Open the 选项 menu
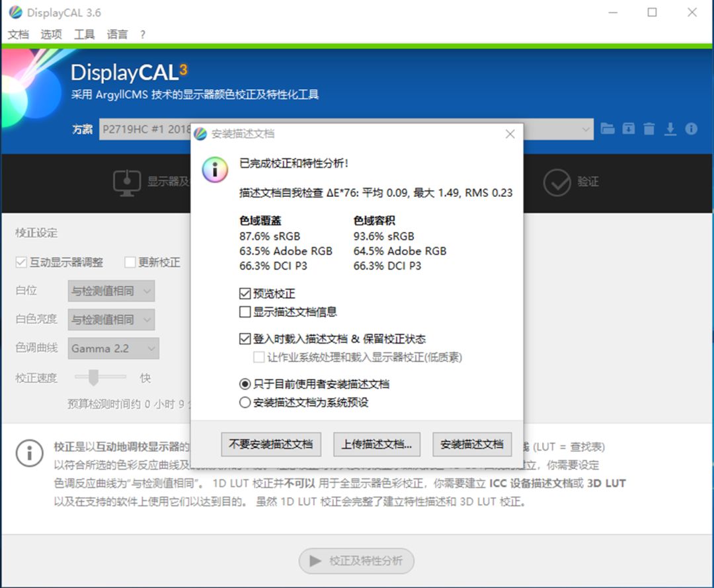Image resolution: width=714 pixels, height=588 pixels. point(51,34)
